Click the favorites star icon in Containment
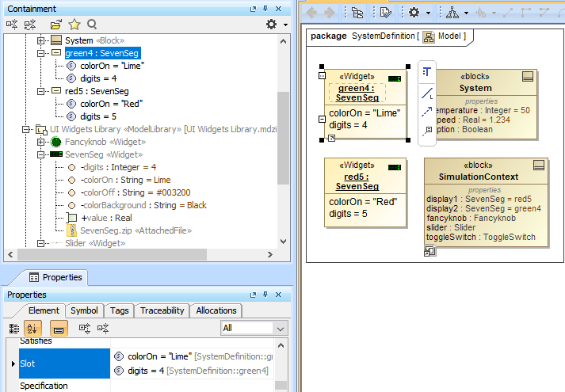Viewport: 565px width, 392px height. [74, 25]
